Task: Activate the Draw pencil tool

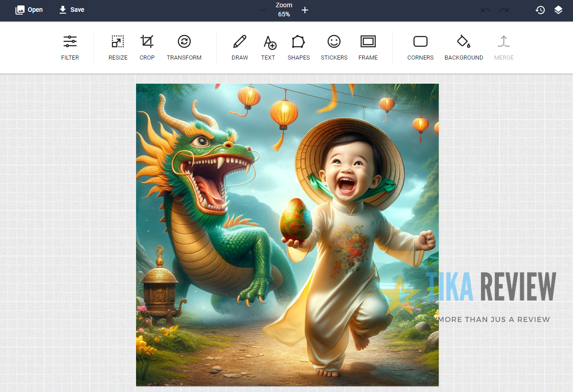Action: coord(240,48)
